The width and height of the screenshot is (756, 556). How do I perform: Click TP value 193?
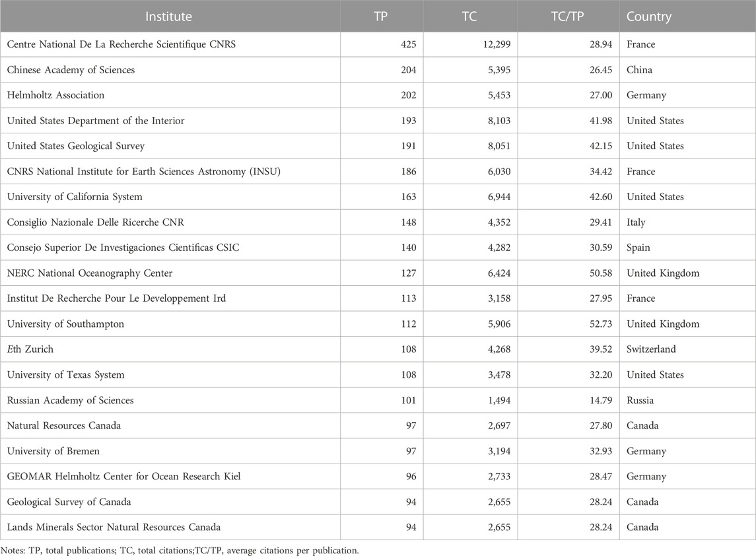coord(409,121)
